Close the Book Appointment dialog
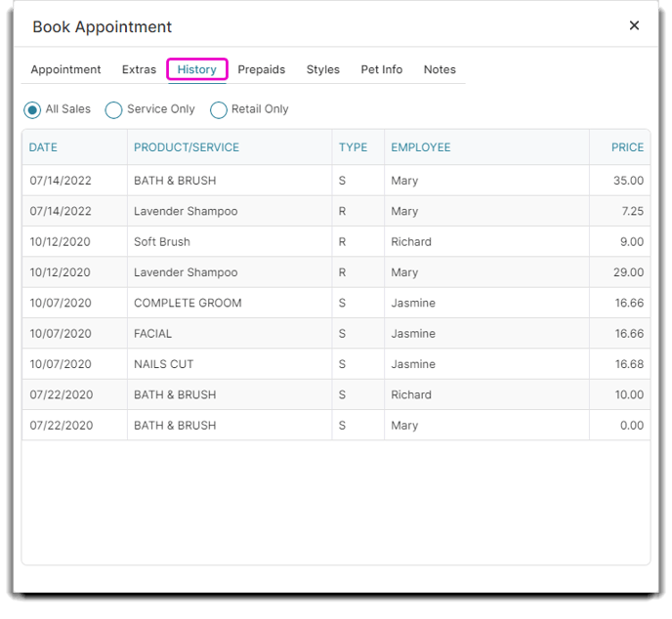The image size is (672, 619). 634,25
